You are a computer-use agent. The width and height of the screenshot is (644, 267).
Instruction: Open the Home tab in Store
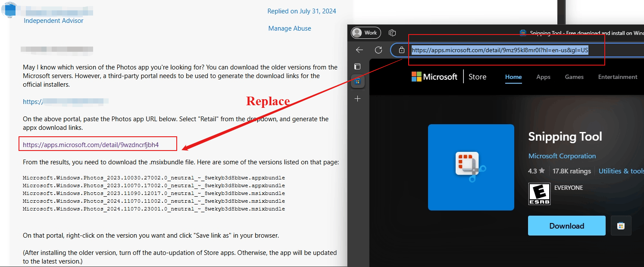(513, 77)
